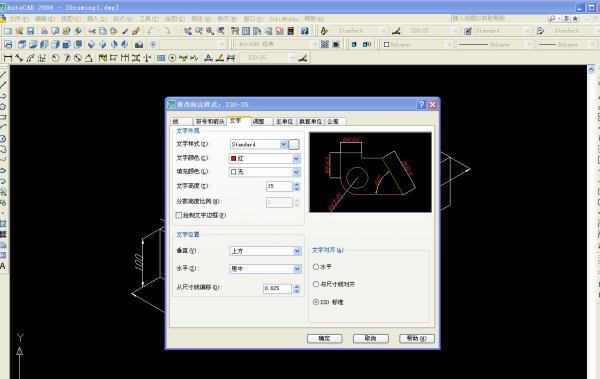The image size is (600, 379).
Task: Open the 格式 menu
Action: (x=122, y=18)
